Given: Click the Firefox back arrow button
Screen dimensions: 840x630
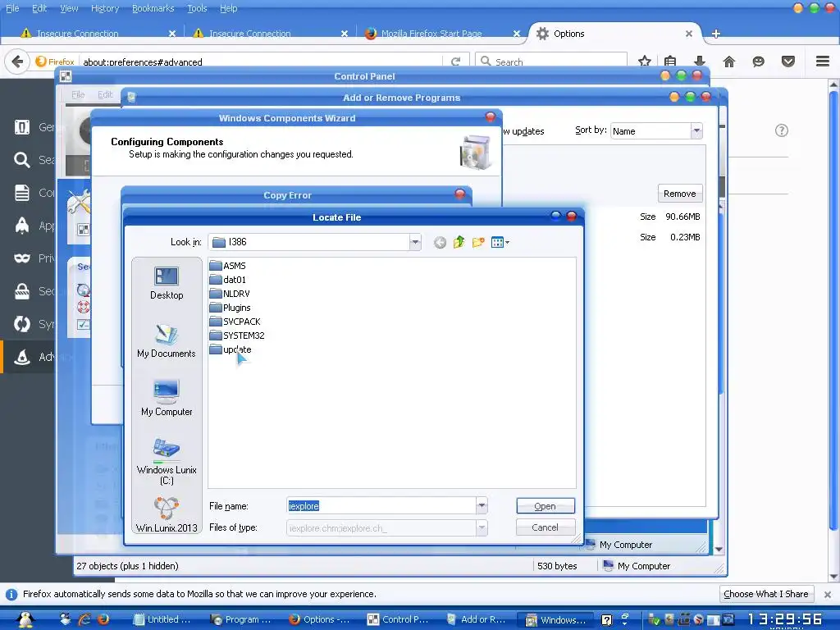Looking at the screenshot, I should pyautogui.click(x=17, y=62).
